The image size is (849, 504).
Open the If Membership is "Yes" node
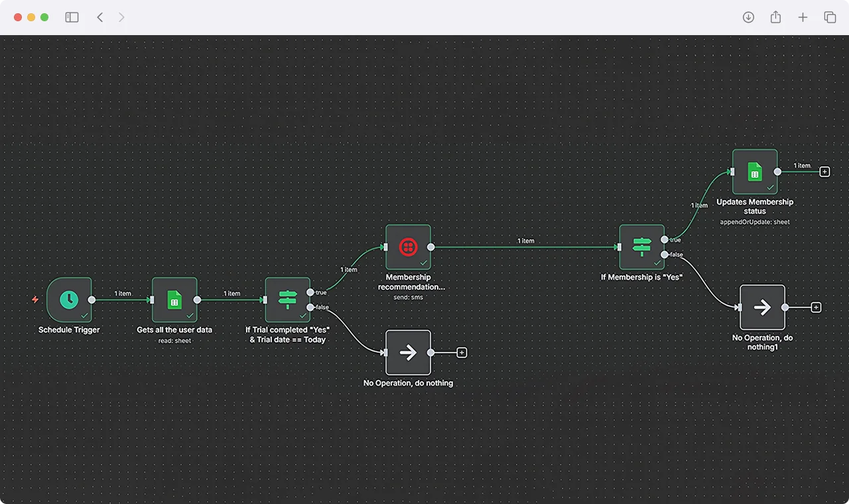tap(642, 247)
